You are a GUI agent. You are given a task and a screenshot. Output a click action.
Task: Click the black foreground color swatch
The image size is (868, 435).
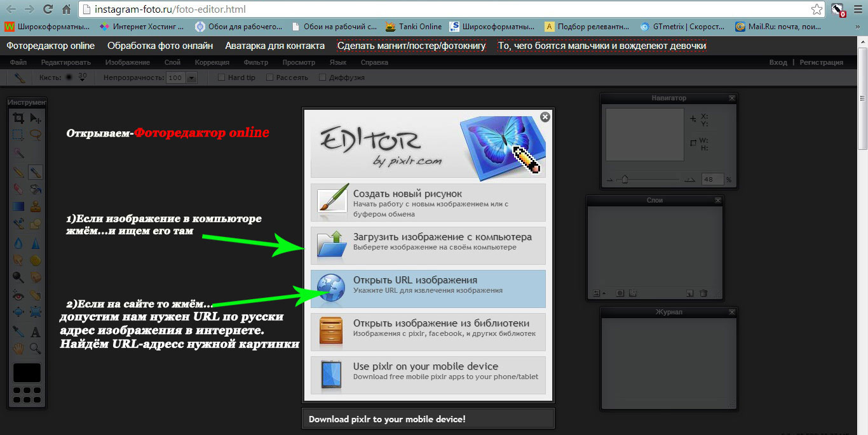click(x=27, y=373)
